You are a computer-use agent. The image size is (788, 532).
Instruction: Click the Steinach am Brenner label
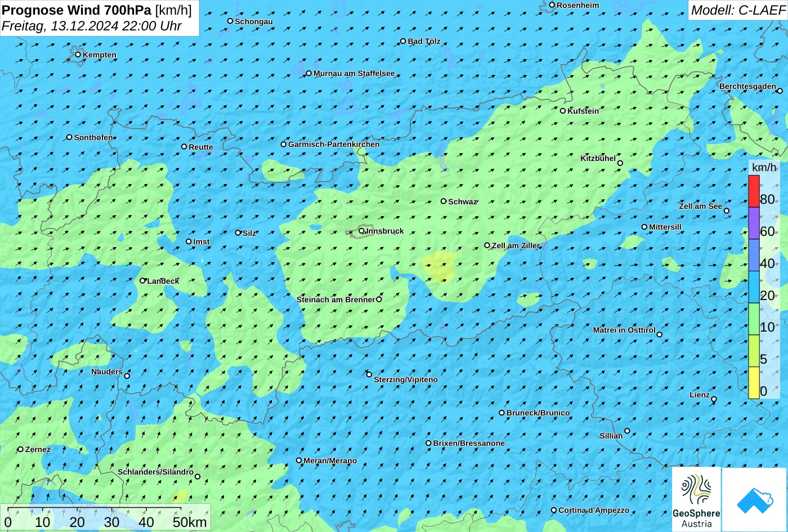pyautogui.click(x=335, y=299)
